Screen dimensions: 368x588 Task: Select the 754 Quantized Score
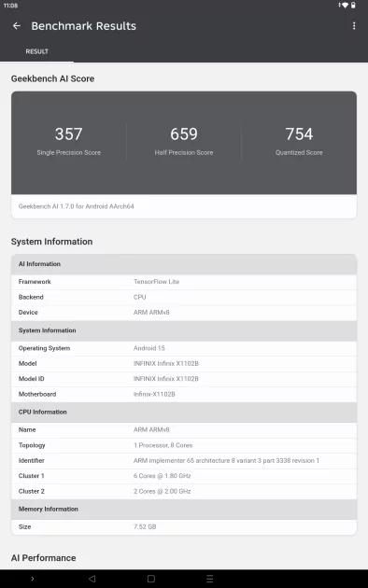pyautogui.click(x=299, y=141)
